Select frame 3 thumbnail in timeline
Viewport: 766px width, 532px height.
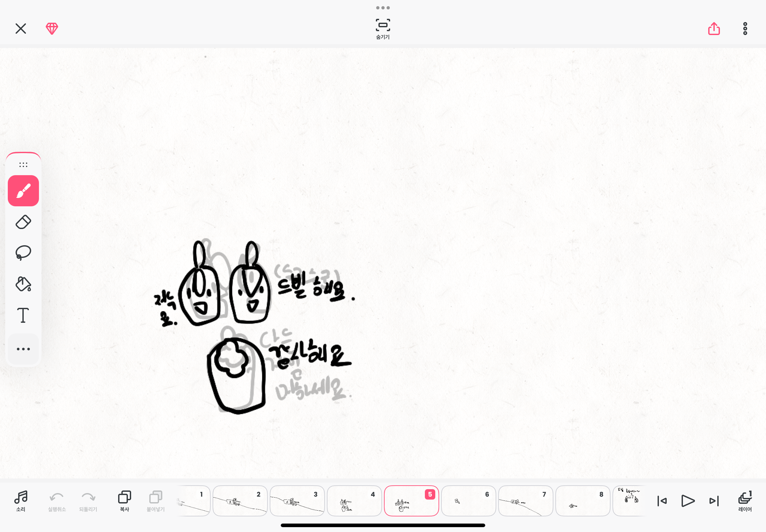tap(297, 501)
